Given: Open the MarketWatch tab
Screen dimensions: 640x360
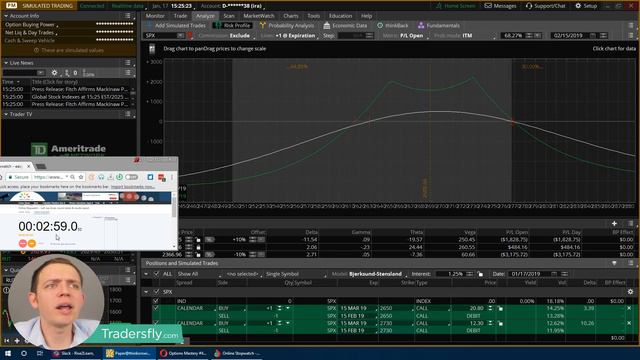Looking at the screenshot, I should point(259,16).
